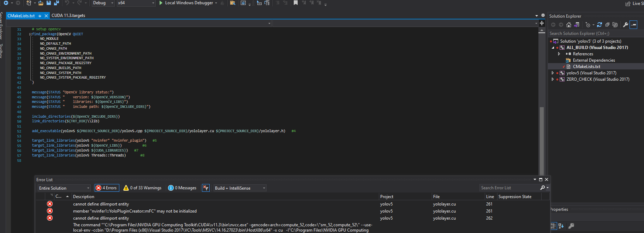This screenshot has width=644, height=233.
Task: Click the New Project toolbar icon
Action: click(29, 3)
